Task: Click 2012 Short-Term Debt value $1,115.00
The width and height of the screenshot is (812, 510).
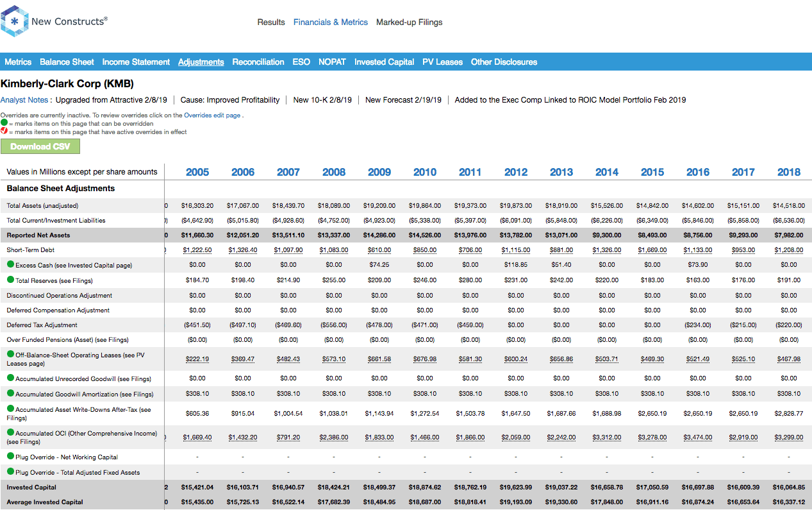Action: (516, 250)
